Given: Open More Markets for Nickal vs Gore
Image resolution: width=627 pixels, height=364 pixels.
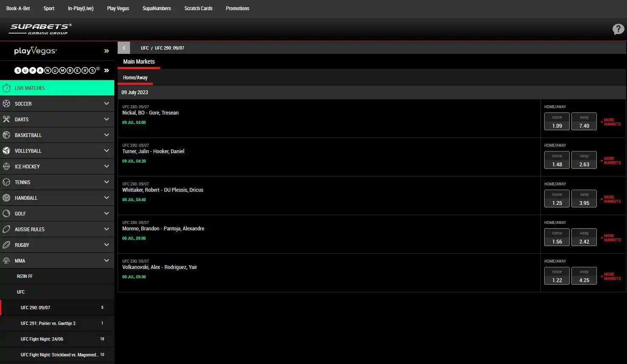Looking at the screenshot, I should [x=611, y=122].
